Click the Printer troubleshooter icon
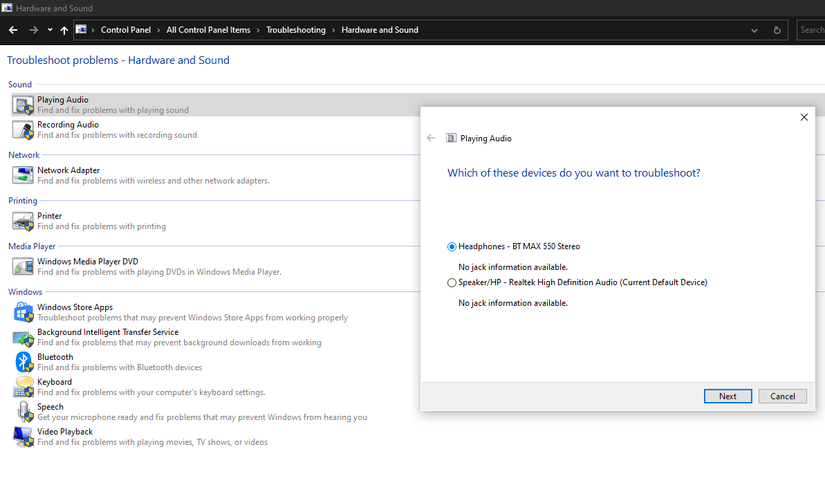 coord(23,221)
